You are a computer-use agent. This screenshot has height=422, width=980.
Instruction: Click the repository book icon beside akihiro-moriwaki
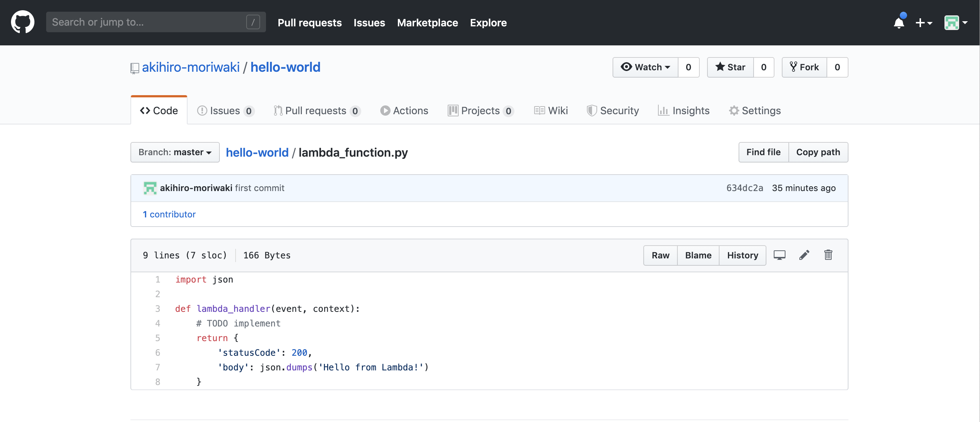click(x=134, y=67)
